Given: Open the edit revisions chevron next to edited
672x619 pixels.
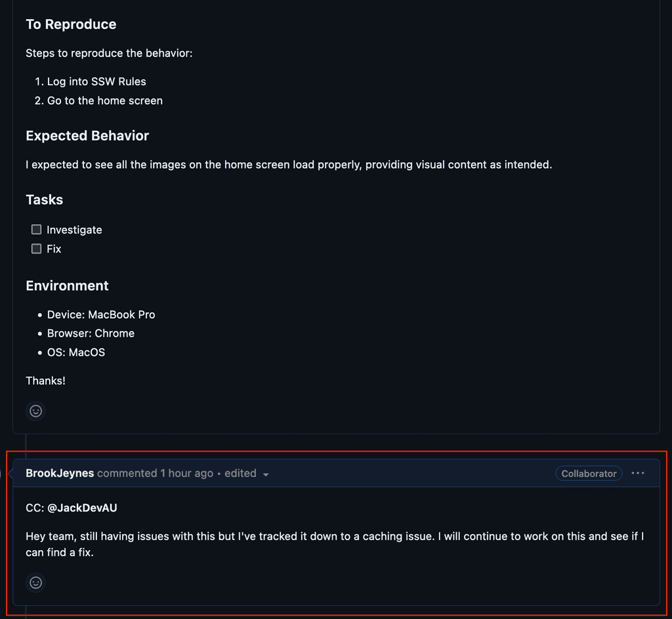Looking at the screenshot, I should point(264,473).
